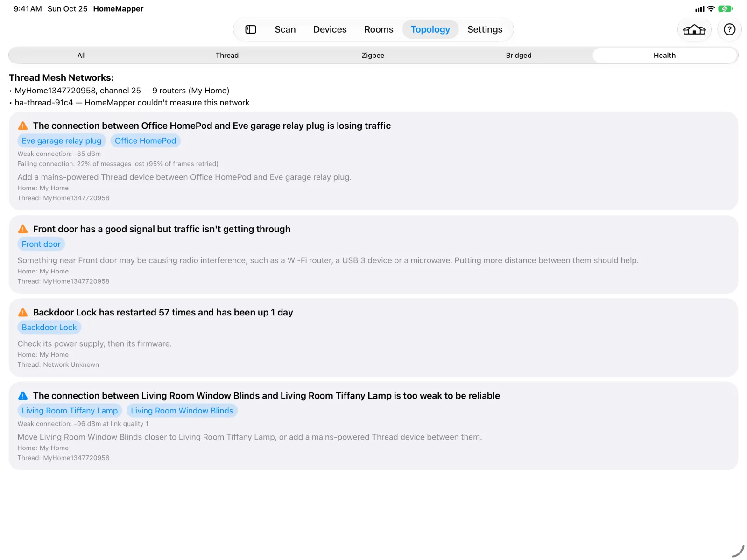Click 'Weak connection: -85 dBm' text
747x560 pixels.
point(59,154)
